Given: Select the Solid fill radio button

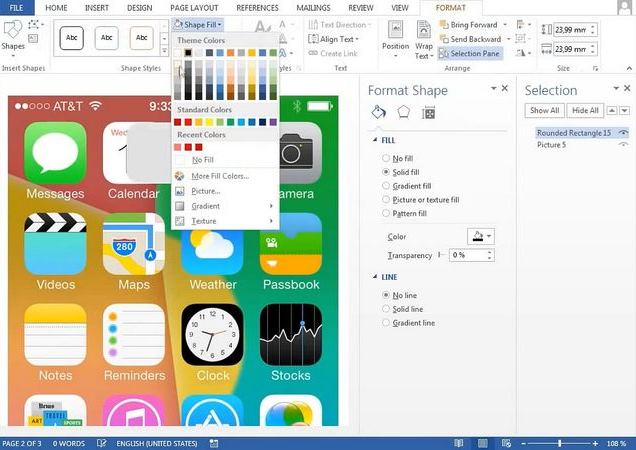Looking at the screenshot, I should coord(386,172).
